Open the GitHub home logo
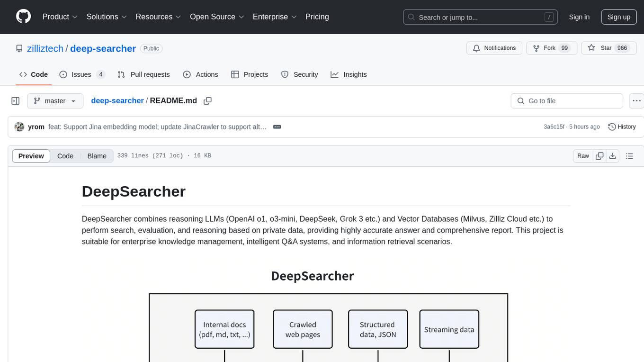644x362 pixels. point(23,17)
